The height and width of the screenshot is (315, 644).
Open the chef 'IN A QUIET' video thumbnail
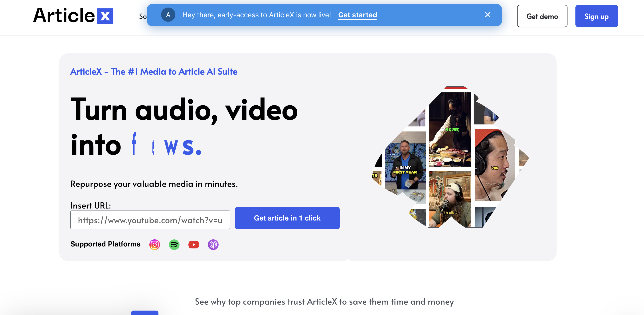450,129
